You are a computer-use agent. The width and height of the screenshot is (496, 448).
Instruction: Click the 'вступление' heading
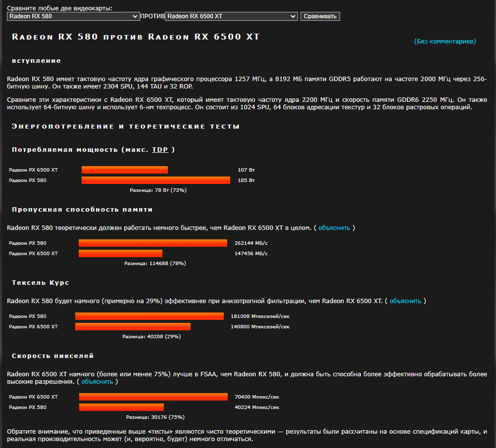click(36, 61)
